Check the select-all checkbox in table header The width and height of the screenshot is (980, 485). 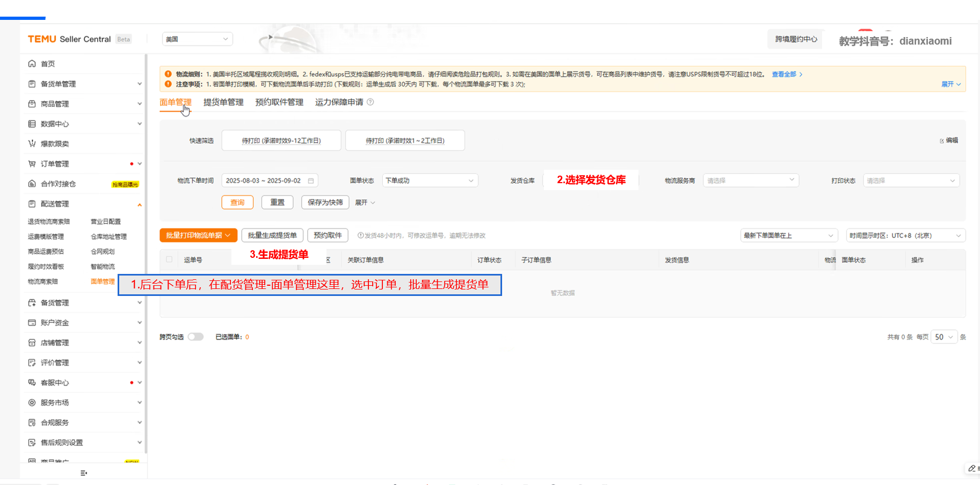point(169,259)
